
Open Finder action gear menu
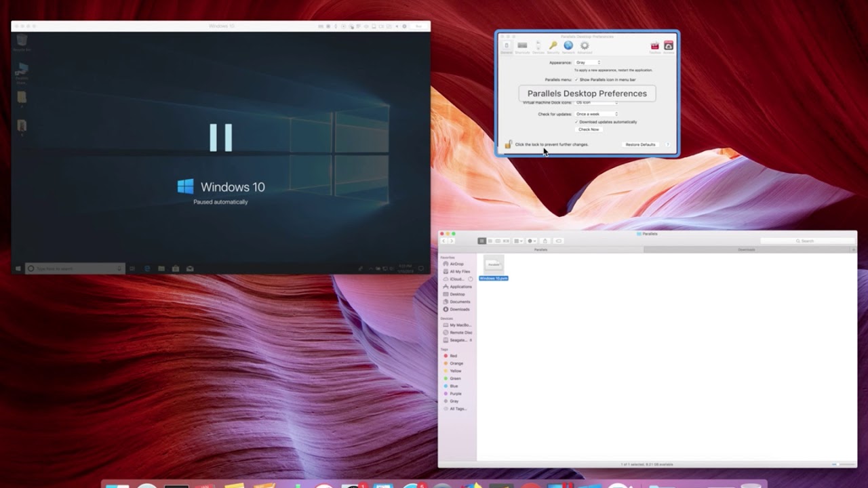click(x=532, y=241)
